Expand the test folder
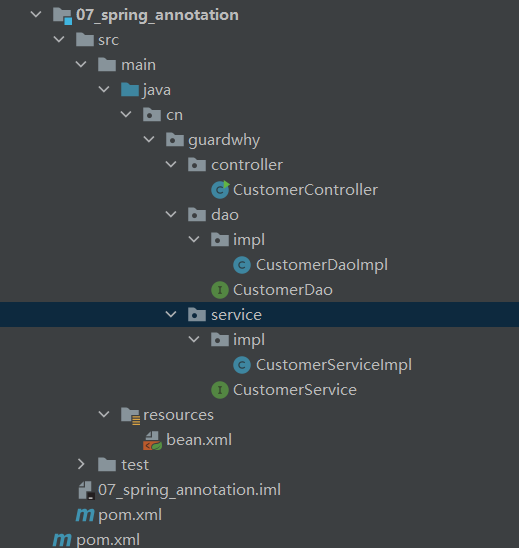This screenshot has width=519, height=548. coord(81,464)
